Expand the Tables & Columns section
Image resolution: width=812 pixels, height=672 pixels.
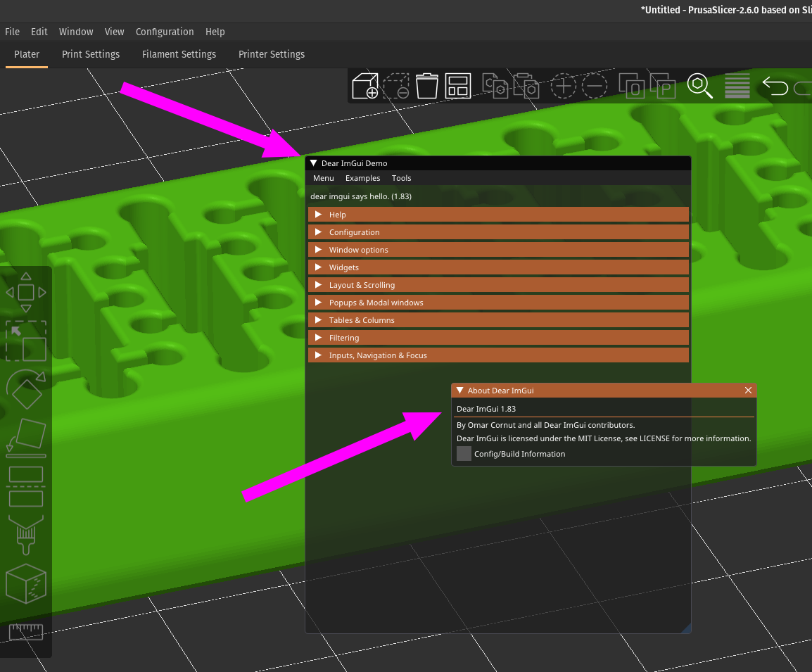pyautogui.click(x=498, y=319)
